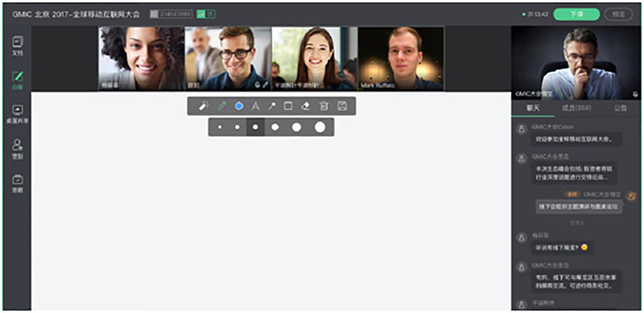Switch to the 公告 announcements tab

[621, 109]
